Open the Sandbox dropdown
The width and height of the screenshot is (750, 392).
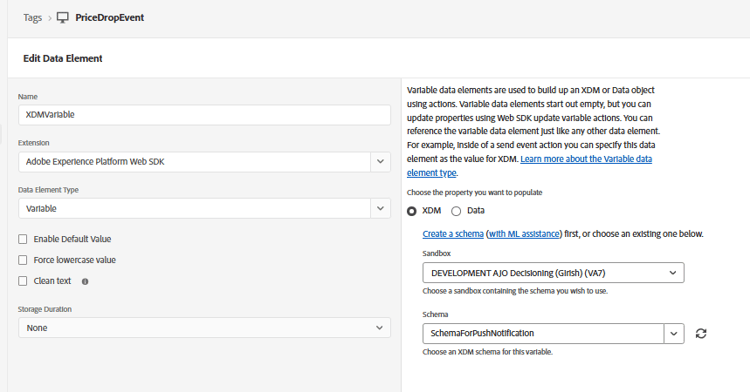pos(553,273)
